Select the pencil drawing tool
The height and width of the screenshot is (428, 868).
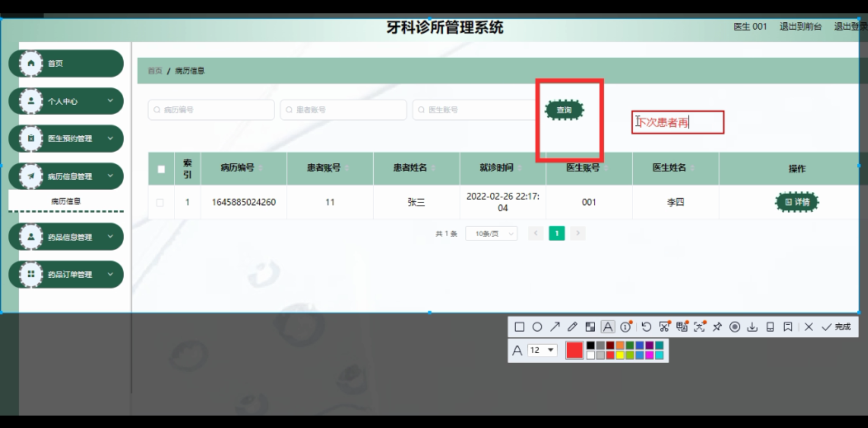tap(573, 327)
